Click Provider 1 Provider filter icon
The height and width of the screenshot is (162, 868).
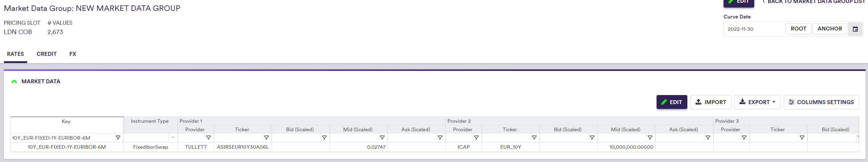[x=209, y=138]
